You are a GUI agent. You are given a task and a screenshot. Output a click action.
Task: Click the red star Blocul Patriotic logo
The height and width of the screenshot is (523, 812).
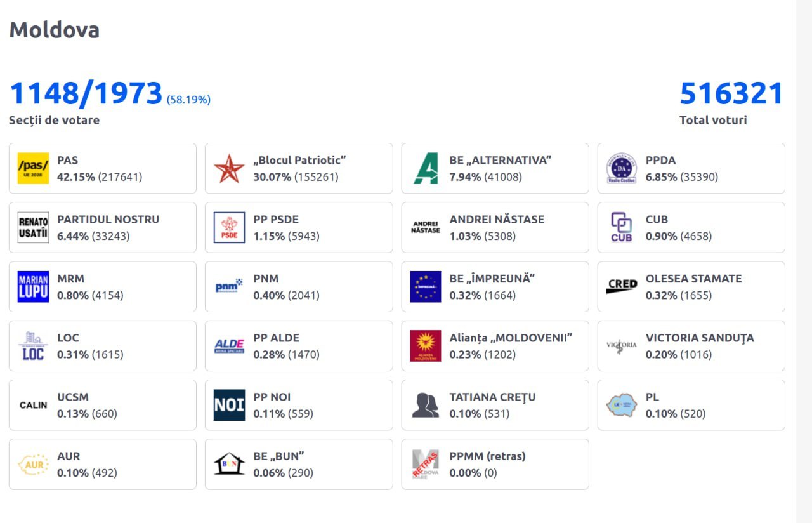point(229,169)
